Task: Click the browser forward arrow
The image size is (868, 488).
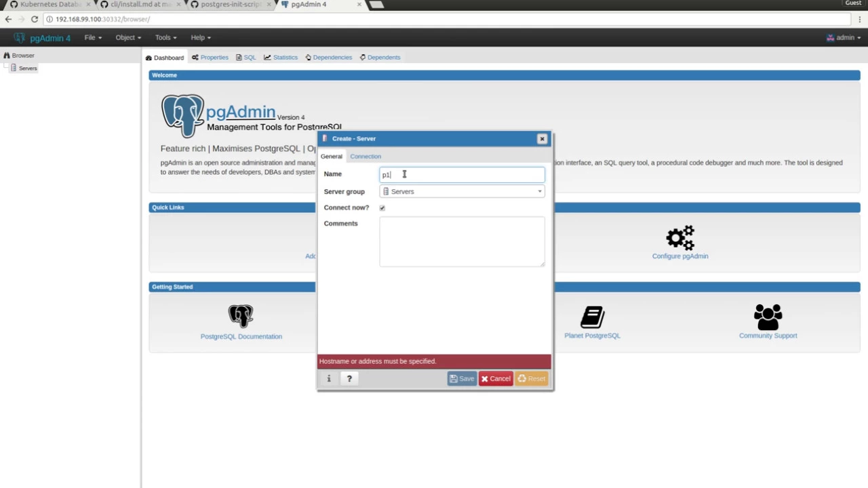Action: (21, 19)
